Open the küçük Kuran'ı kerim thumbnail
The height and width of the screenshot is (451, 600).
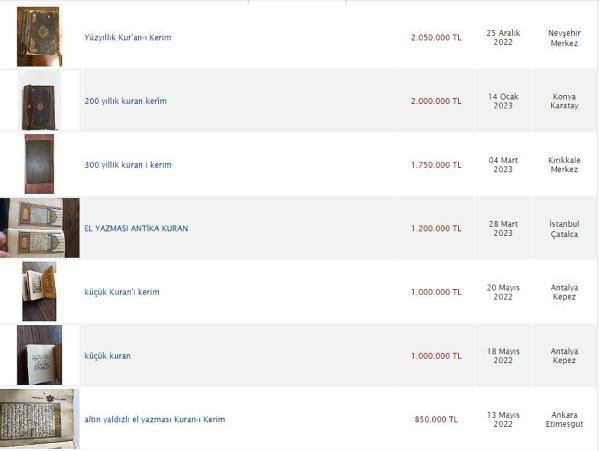pos(39,291)
